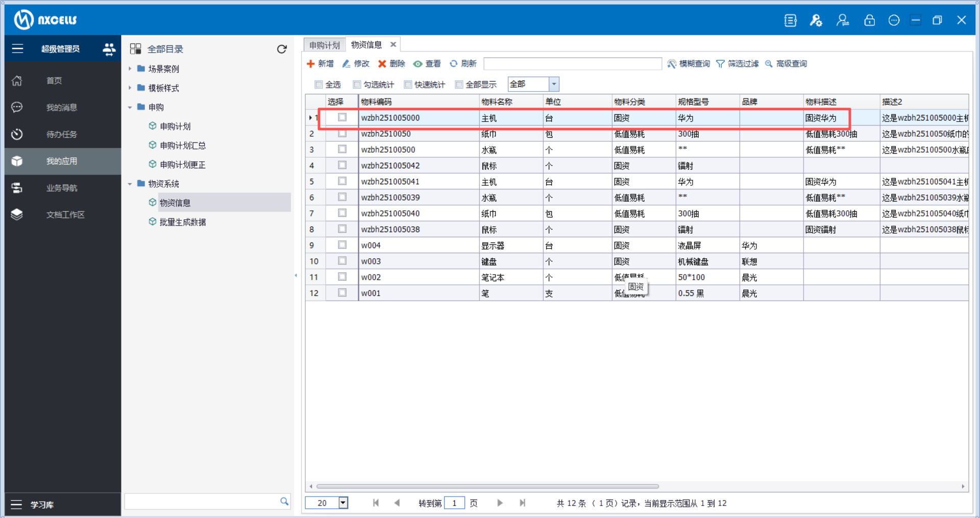Click the hamburger menu icon beside 超级管理员
The image size is (980, 518).
point(17,49)
